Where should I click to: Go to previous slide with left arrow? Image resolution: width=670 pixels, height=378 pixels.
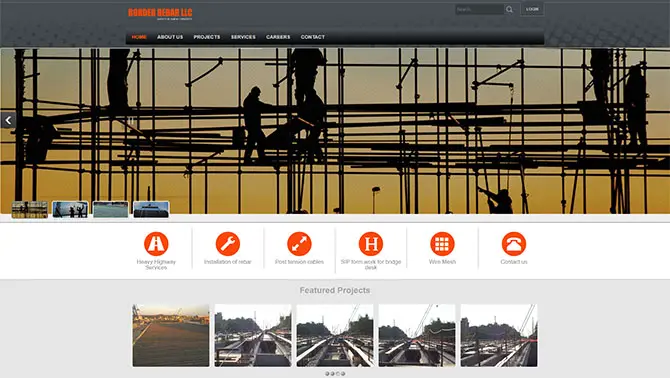click(x=8, y=121)
